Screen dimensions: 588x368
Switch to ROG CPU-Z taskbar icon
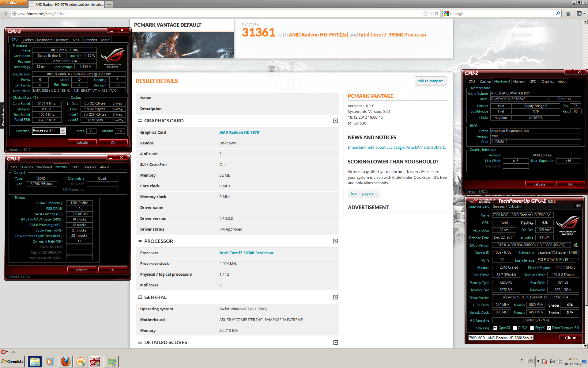pyautogui.click(x=95, y=362)
